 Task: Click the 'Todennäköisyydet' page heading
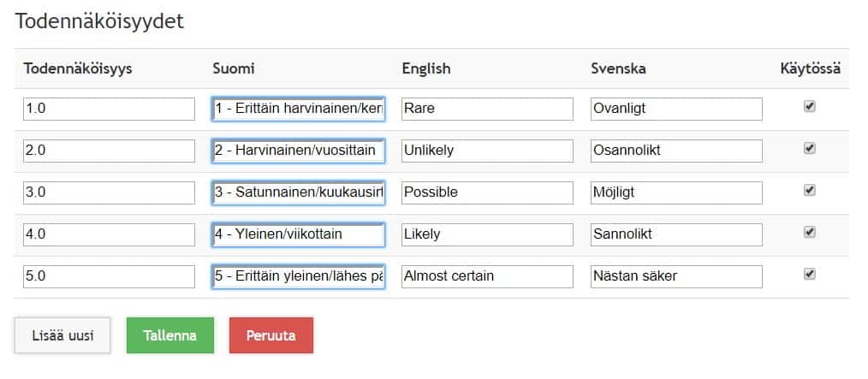(99, 21)
